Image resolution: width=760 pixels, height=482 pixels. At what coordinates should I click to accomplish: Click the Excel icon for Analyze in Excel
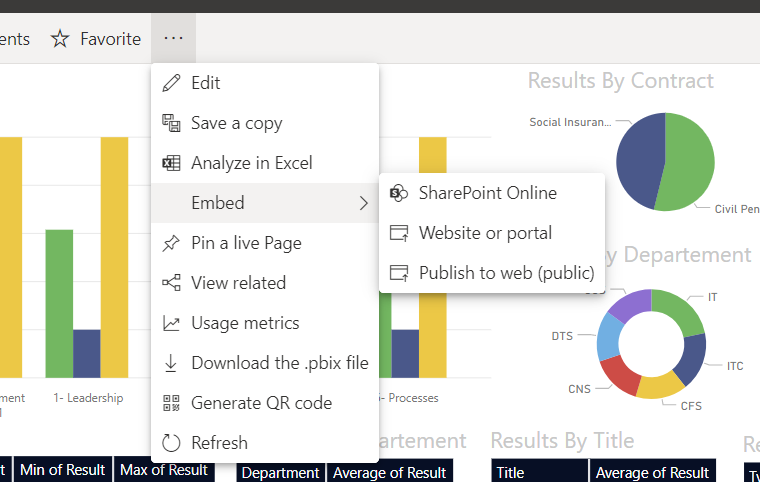(x=171, y=163)
